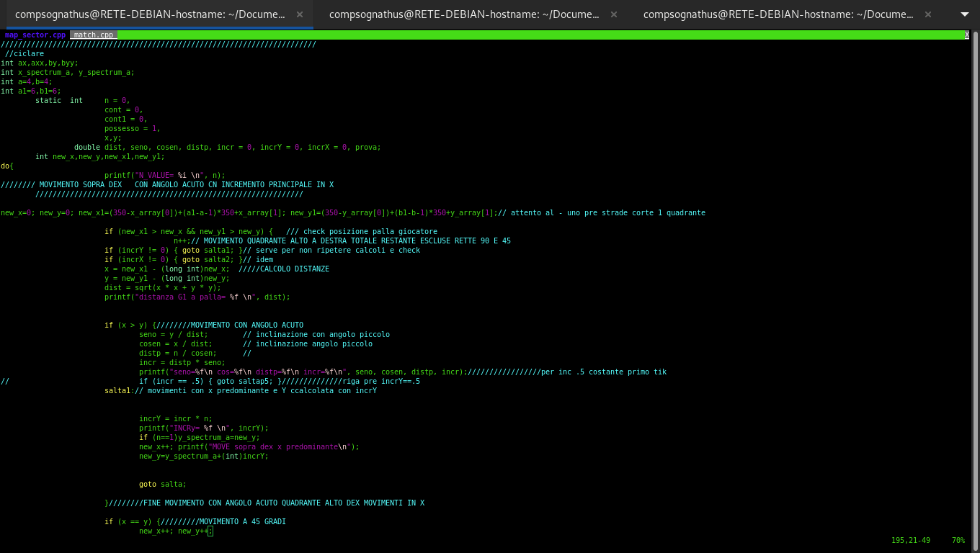The image size is (980, 553).
Task: Close the active first terminal tab
Action: pyautogui.click(x=300, y=14)
